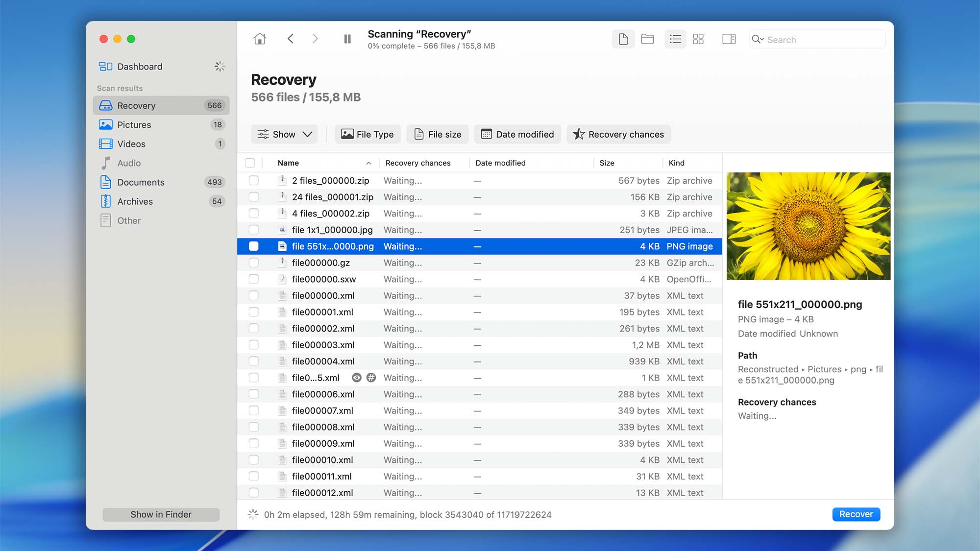Preview file0...5.xml with eye icon
The image size is (980, 551).
[357, 378]
